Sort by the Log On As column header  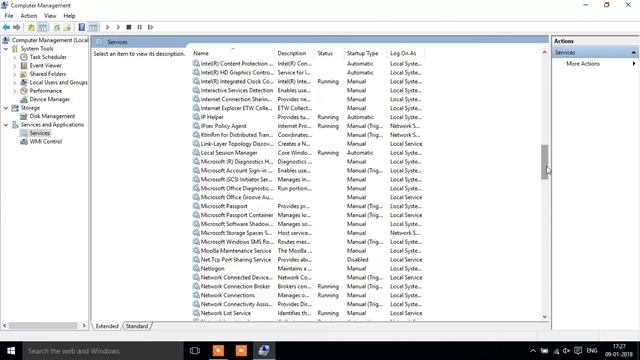pos(405,53)
